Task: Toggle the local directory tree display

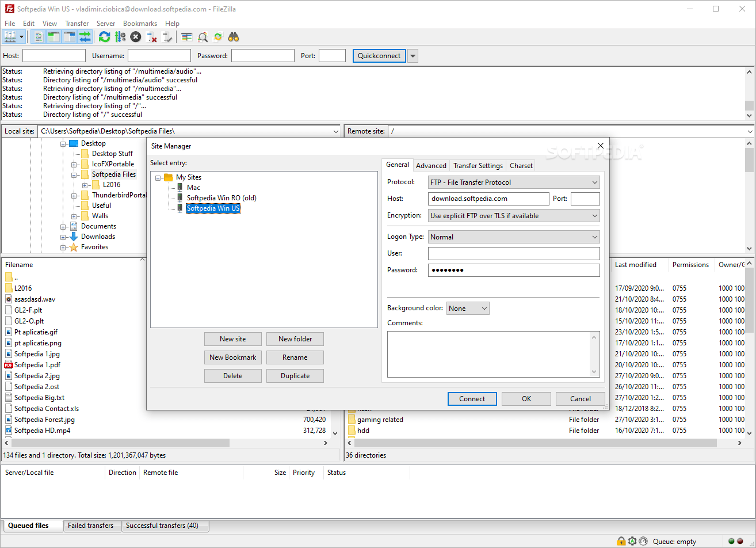Action: pyautogui.click(x=54, y=37)
